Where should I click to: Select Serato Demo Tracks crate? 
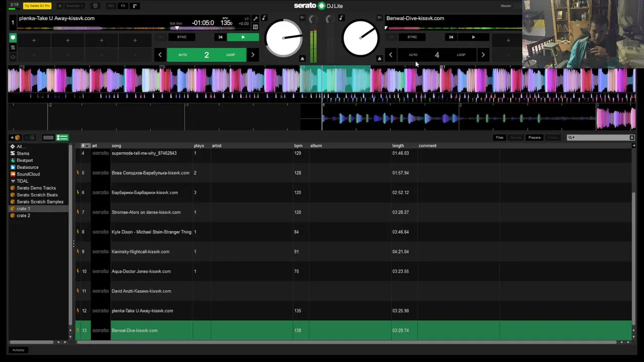(36, 188)
